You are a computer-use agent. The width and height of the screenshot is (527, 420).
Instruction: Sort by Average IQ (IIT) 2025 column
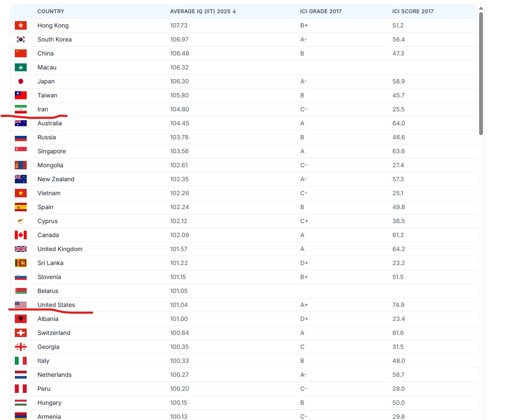(x=203, y=11)
